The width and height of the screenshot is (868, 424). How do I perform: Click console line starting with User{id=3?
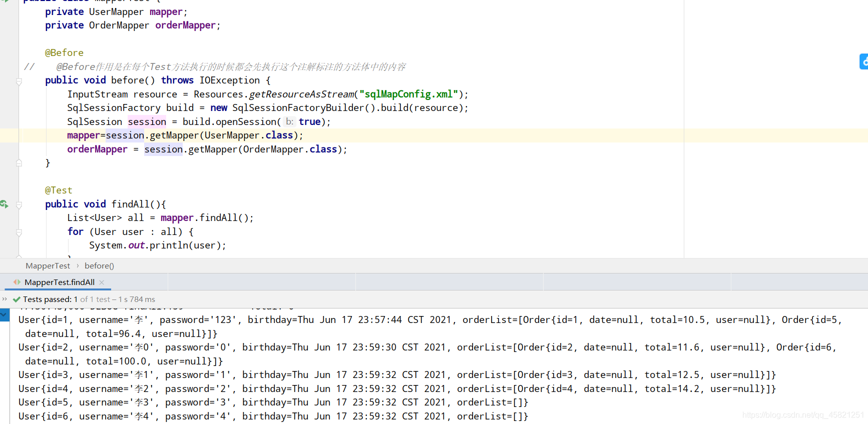point(397,375)
